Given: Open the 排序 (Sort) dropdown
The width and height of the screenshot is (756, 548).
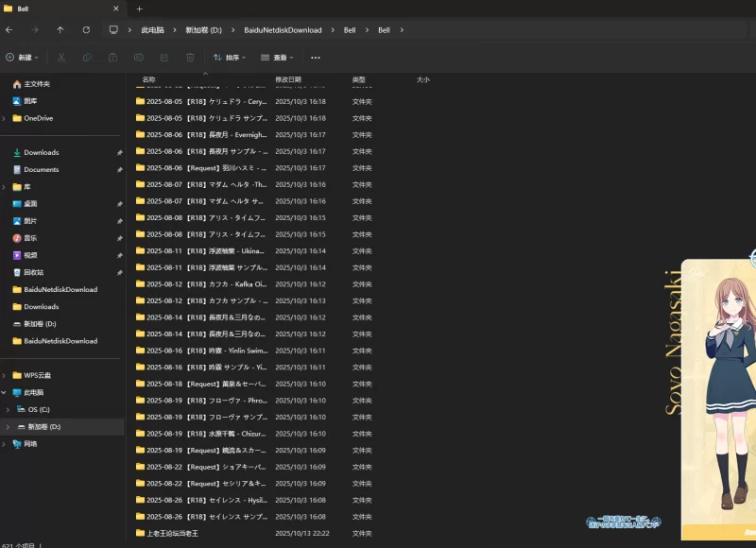Looking at the screenshot, I should pyautogui.click(x=230, y=58).
